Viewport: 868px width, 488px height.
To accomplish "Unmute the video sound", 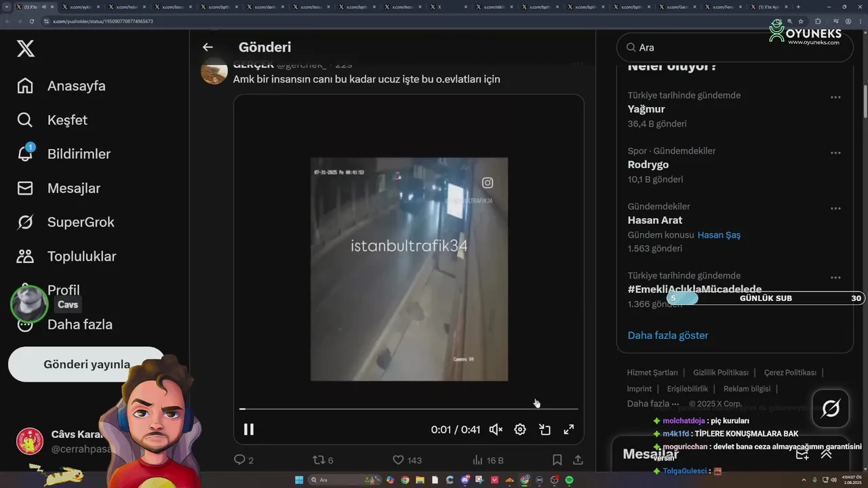I will click(x=496, y=429).
